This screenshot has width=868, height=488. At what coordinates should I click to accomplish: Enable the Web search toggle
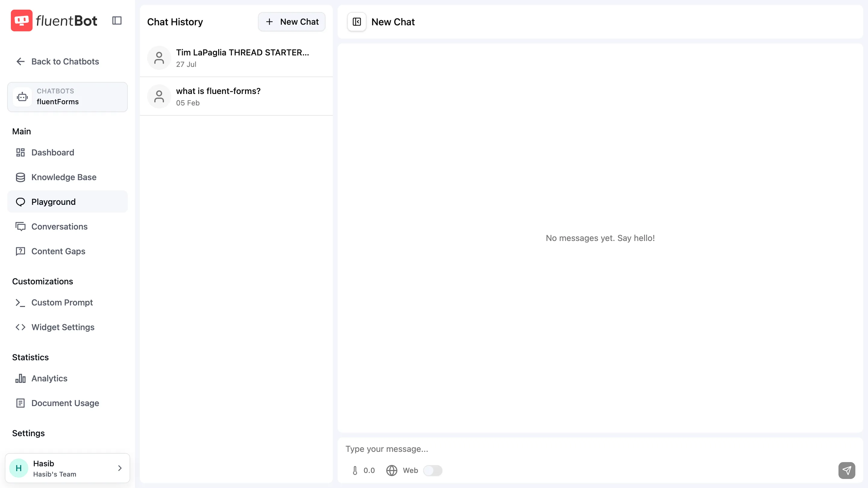coord(433,471)
